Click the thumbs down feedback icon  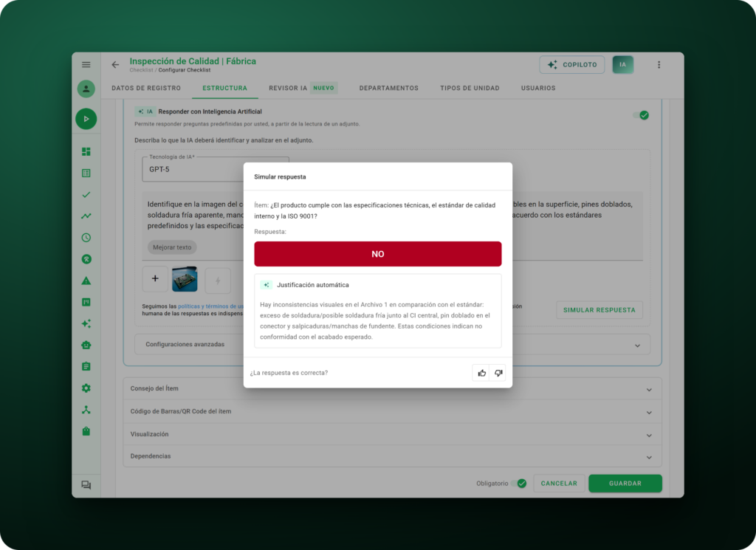[498, 373]
